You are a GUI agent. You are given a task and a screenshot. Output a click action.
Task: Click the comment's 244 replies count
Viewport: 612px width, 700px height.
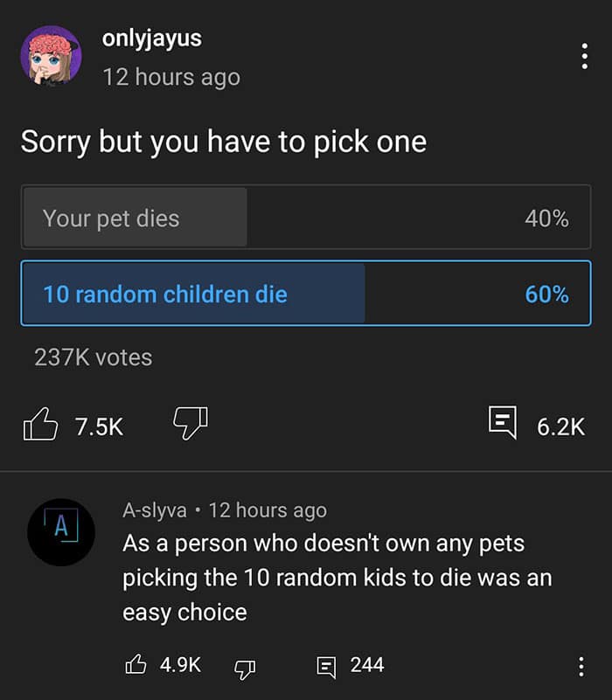[367, 665]
